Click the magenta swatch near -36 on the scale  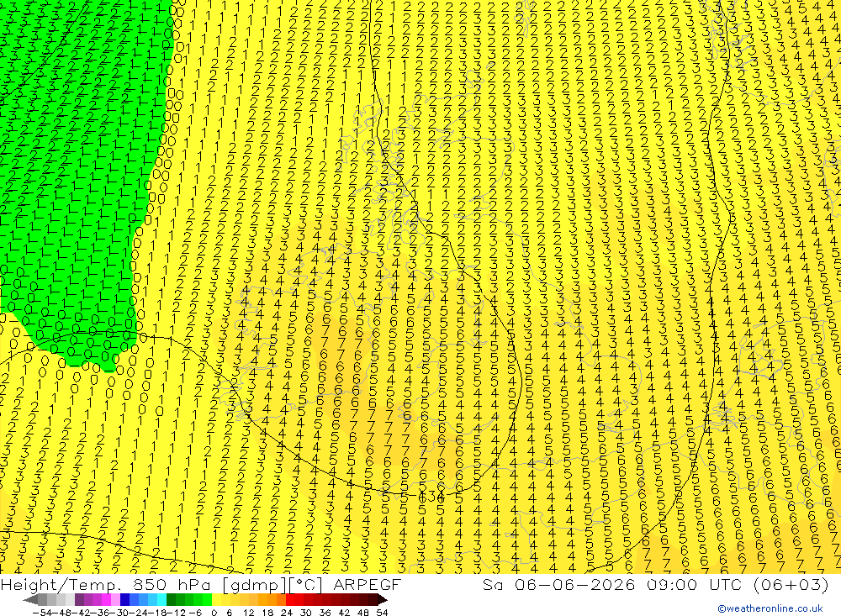106,600
